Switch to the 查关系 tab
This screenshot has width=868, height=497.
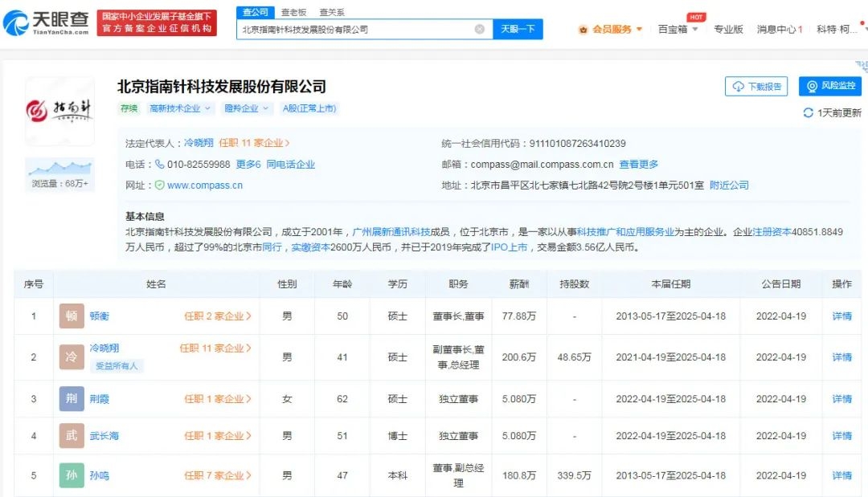pyautogui.click(x=332, y=12)
